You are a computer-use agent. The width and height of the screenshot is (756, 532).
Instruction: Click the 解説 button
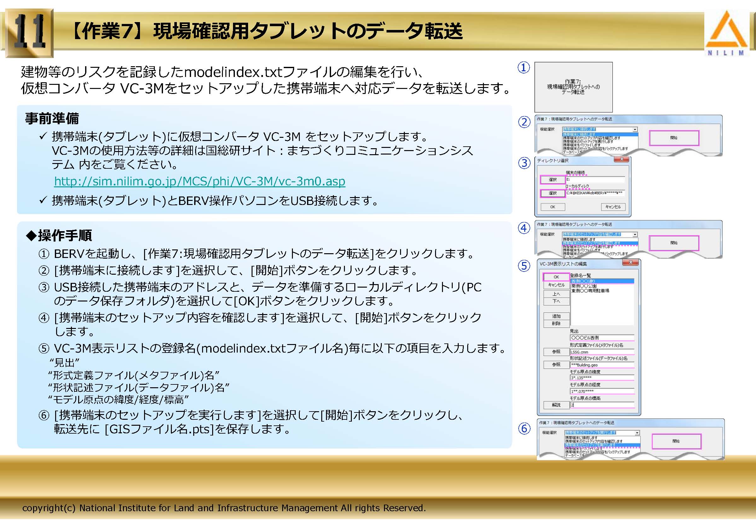coord(557,405)
